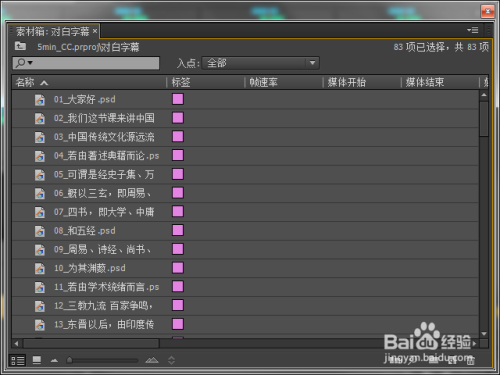Click the file icon of 13_东晋以后
Screen dimensions: 500x375
tap(40, 325)
